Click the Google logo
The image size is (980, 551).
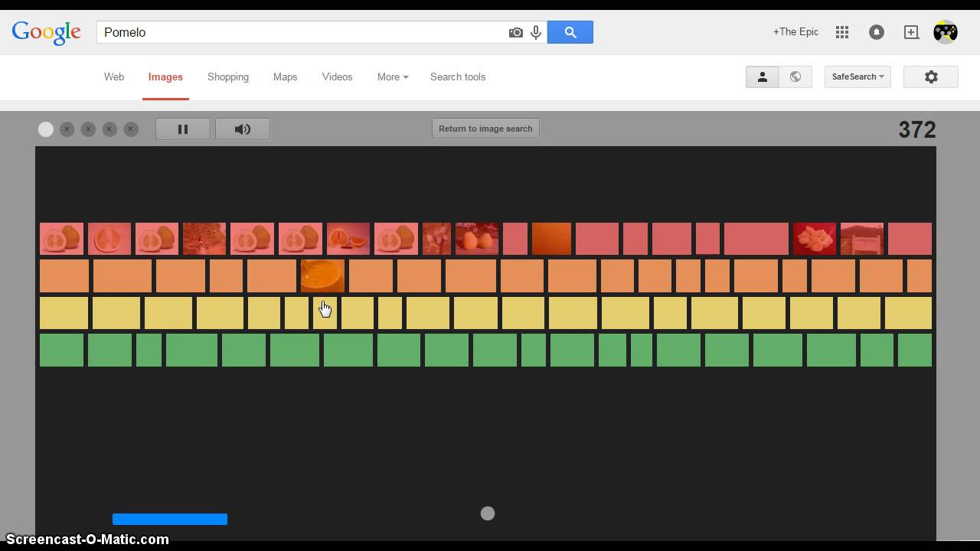pos(46,32)
